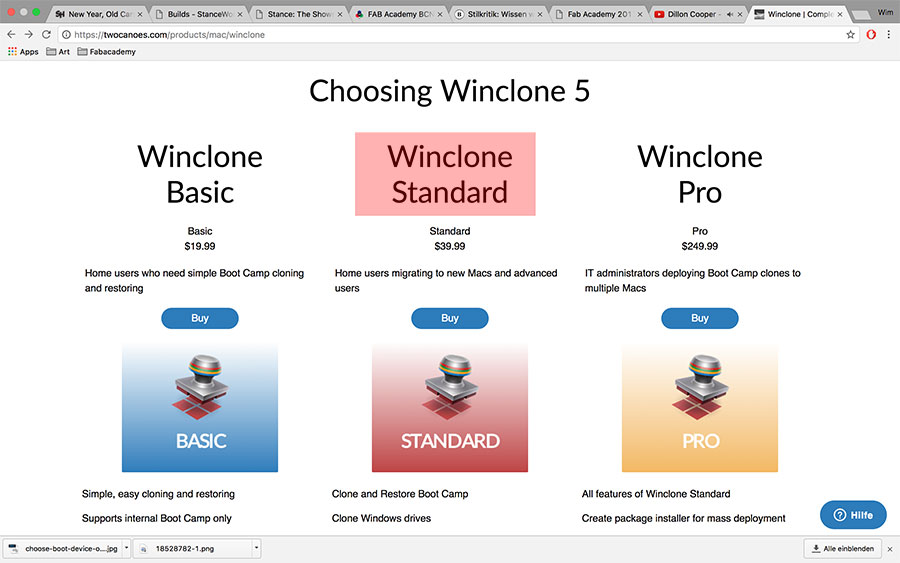This screenshot has width=900, height=563.
Task: Click 'Clone Windows drives' text
Action: coord(381,518)
